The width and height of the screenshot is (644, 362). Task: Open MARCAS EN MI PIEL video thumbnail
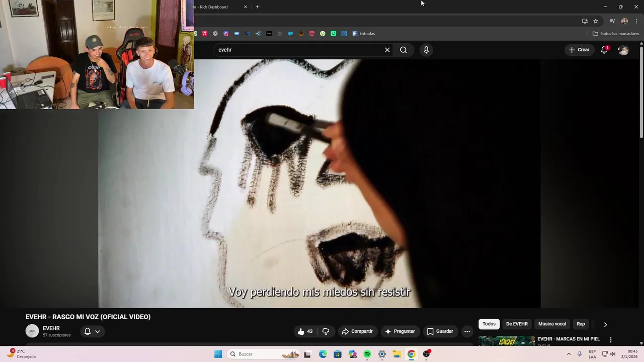point(507,340)
